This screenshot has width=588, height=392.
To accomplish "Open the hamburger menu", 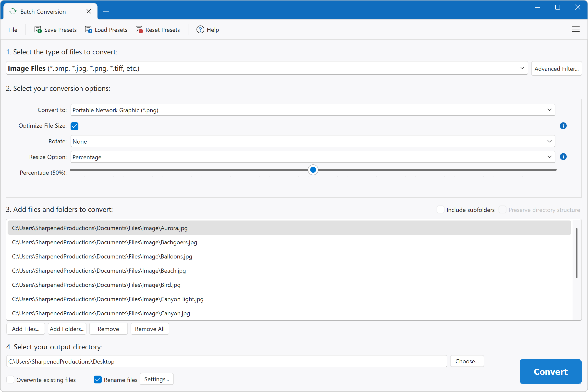I will pos(576,29).
